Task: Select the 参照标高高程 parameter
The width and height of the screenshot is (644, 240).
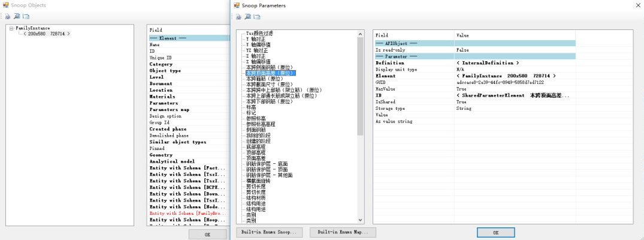Action: [261, 124]
